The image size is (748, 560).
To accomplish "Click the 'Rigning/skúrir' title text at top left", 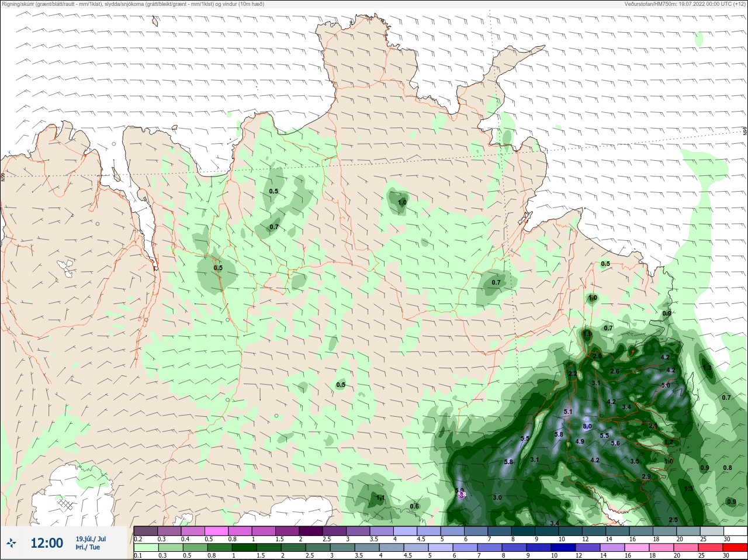I will tap(18, 4).
